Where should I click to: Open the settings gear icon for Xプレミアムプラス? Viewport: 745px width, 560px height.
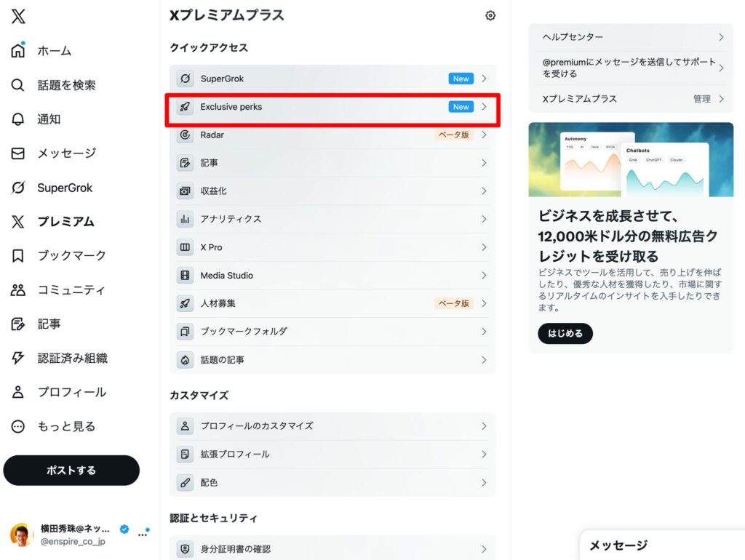coord(490,16)
